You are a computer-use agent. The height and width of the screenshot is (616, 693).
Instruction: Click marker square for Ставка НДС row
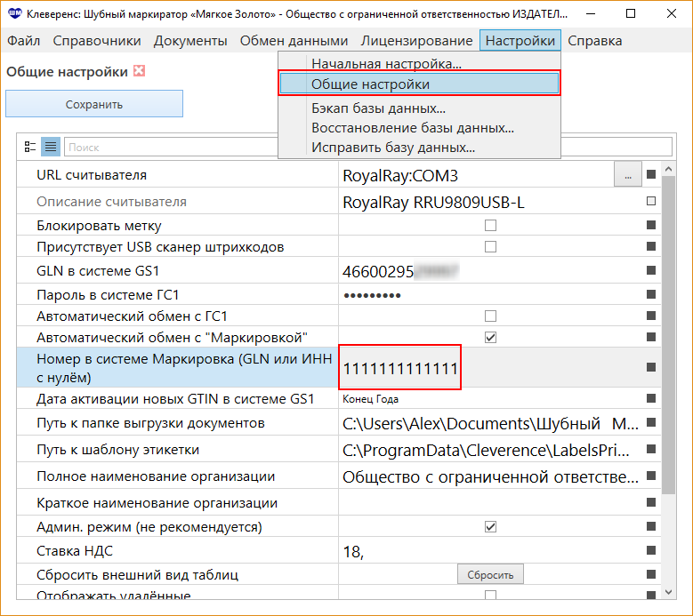pyautogui.click(x=651, y=550)
